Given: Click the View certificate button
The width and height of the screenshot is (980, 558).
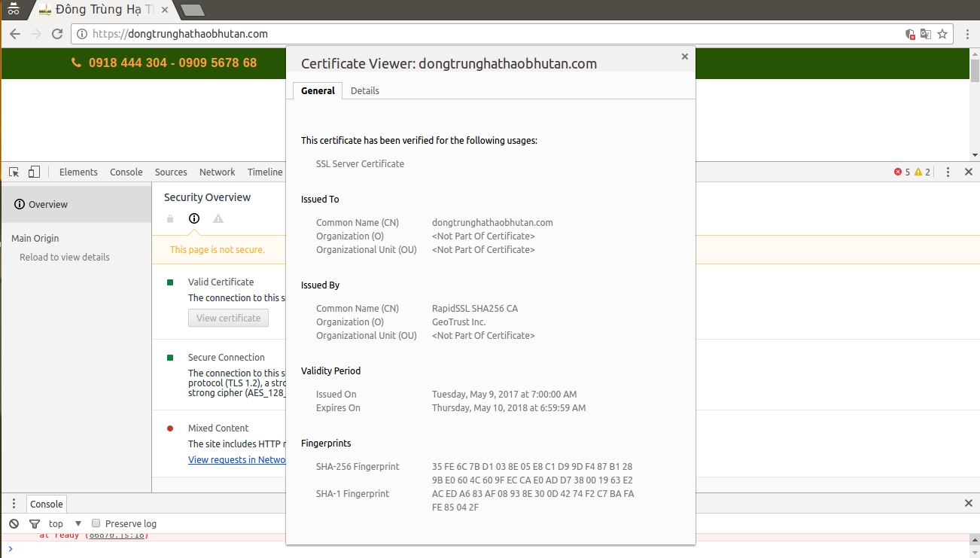Looking at the screenshot, I should [228, 318].
